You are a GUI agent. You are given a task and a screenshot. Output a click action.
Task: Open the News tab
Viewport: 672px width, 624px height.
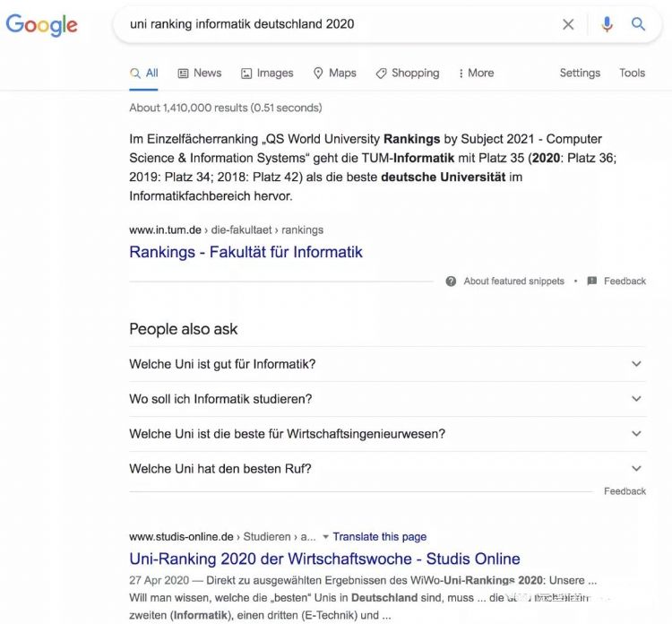click(200, 73)
